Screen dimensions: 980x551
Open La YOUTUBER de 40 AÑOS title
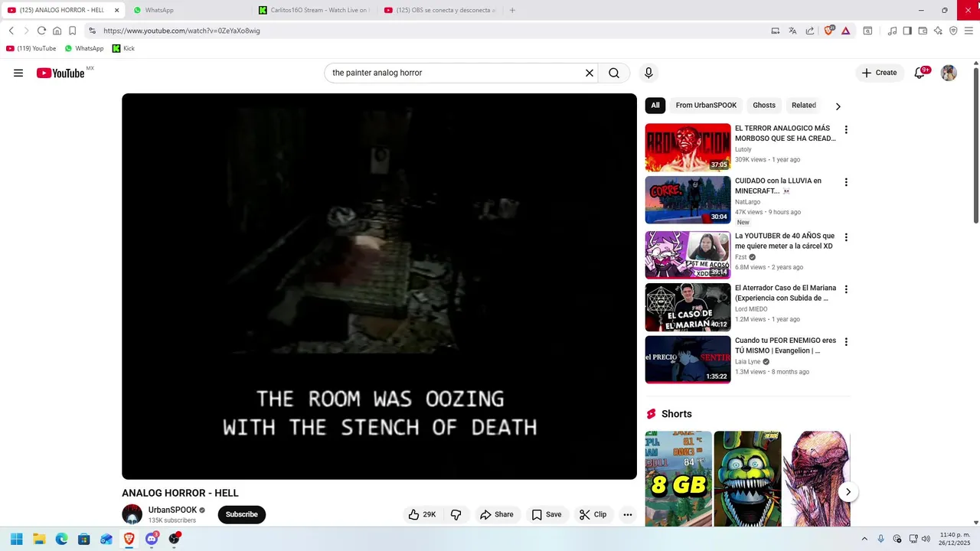pos(785,241)
